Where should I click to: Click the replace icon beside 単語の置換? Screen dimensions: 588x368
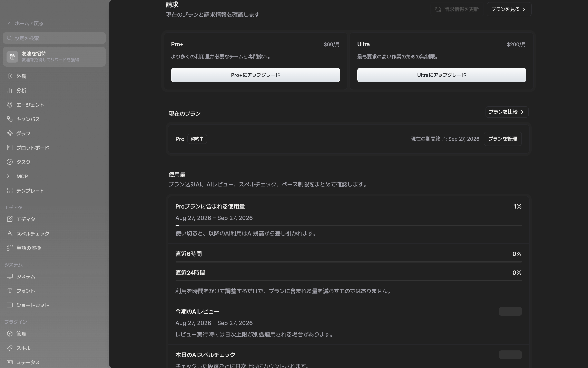[x=10, y=248]
